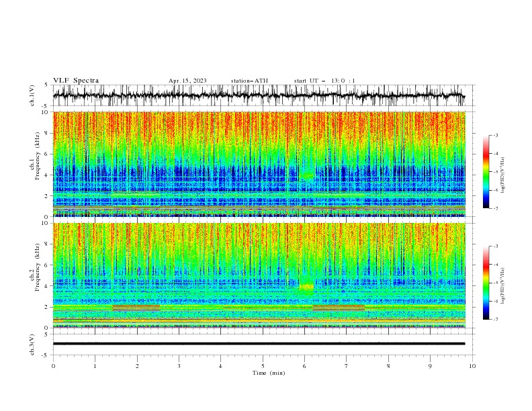This screenshot has height=411, width=532.
Task: Click the '0' tick label on time axis
Action: pyautogui.click(x=53, y=366)
